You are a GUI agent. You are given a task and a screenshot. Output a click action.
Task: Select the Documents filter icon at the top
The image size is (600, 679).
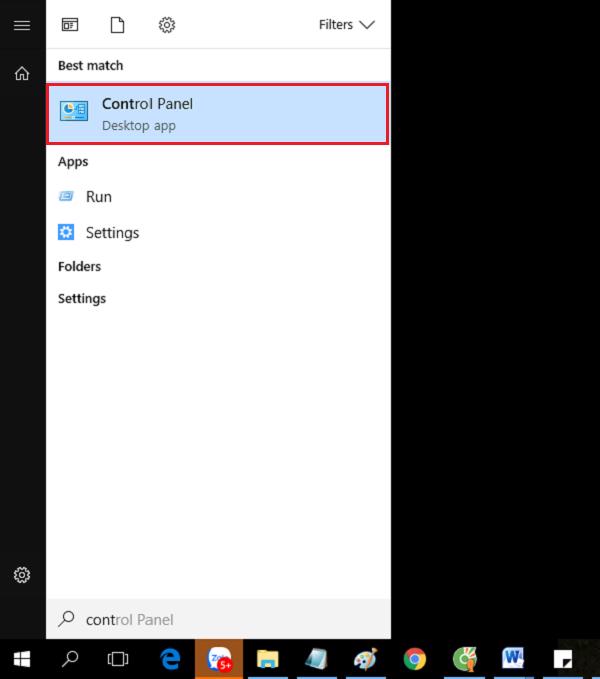[x=118, y=24]
